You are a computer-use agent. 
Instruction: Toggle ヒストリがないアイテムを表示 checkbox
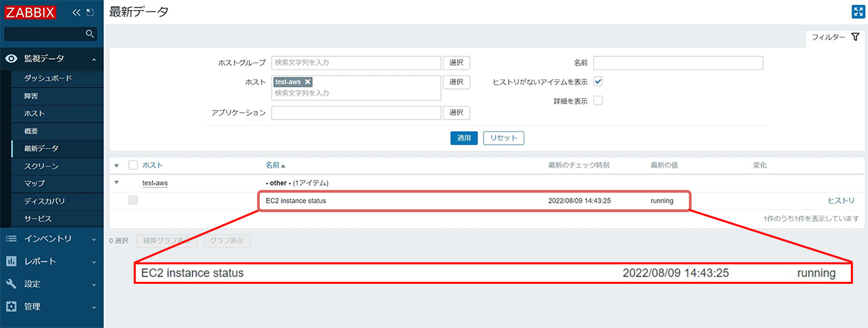coord(598,81)
